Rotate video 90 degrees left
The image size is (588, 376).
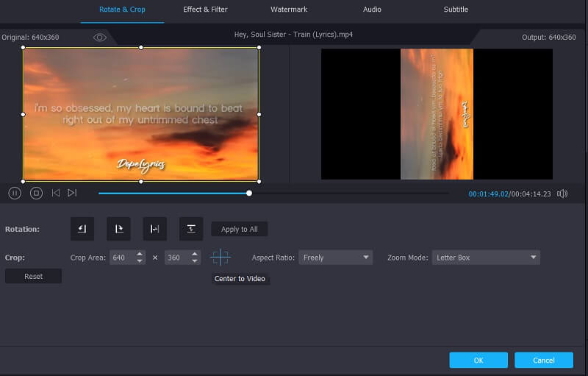click(x=82, y=229)
